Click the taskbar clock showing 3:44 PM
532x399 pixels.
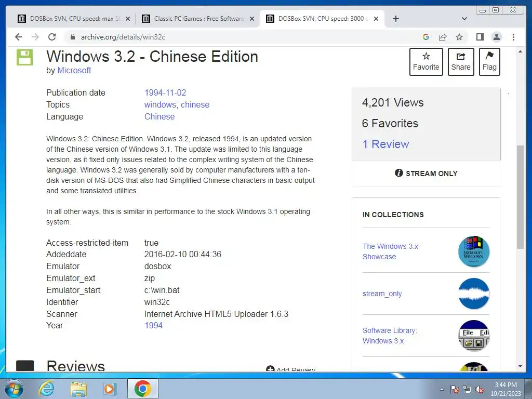[x=506, y=389]
